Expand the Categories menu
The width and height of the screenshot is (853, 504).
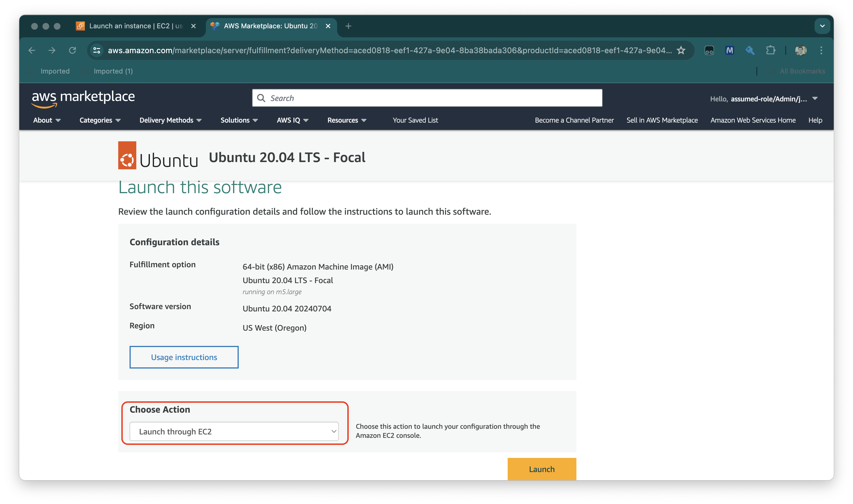click(100, 120)
